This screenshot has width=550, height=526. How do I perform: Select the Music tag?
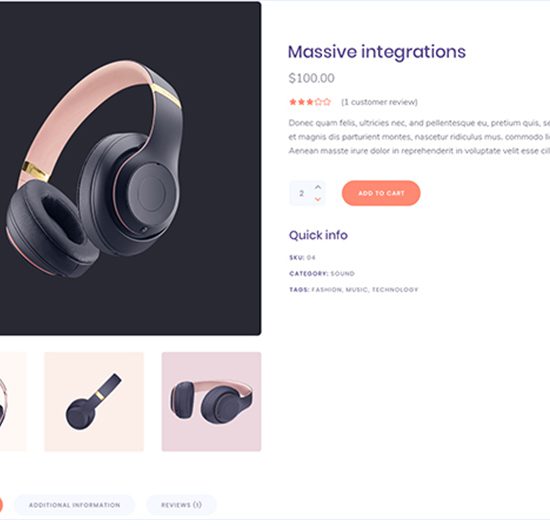tap(356, 290)
